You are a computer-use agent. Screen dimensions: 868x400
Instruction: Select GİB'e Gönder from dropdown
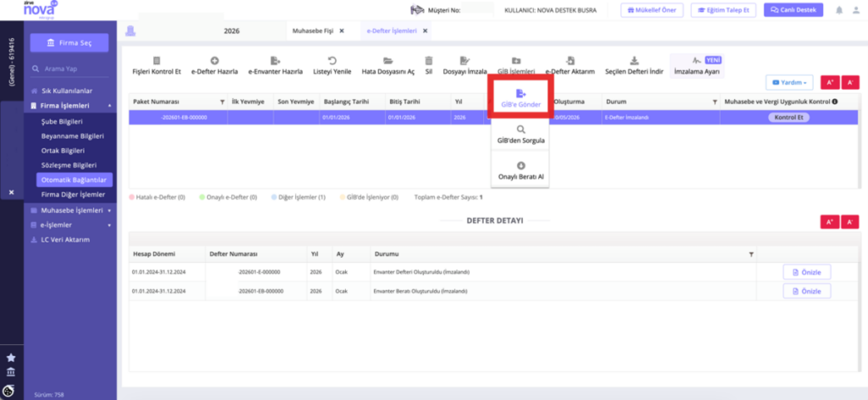[521, 98]
